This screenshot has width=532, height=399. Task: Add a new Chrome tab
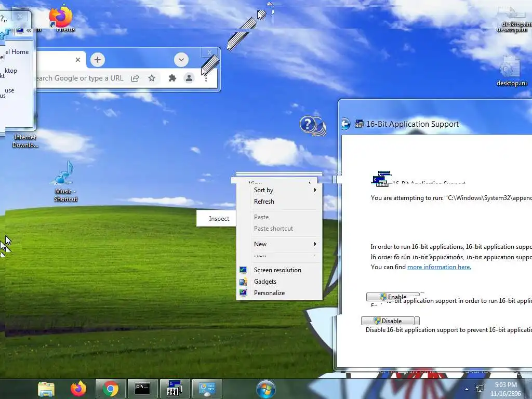click(97, 60)
